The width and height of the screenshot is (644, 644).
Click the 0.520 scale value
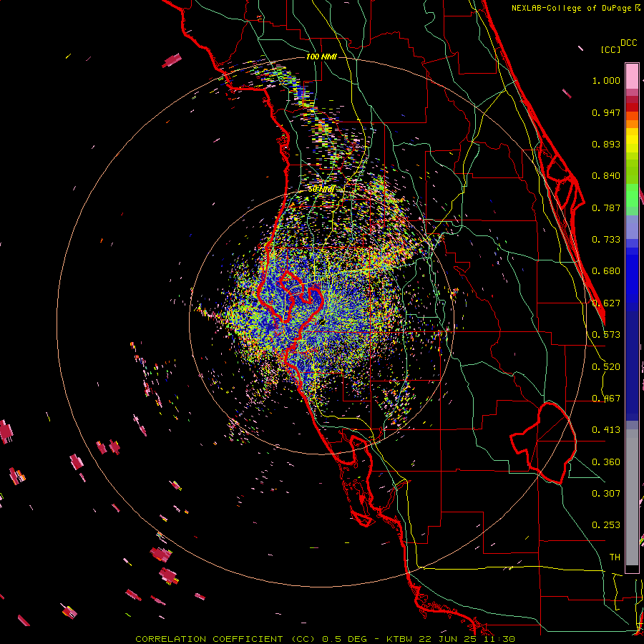(606, 367)
